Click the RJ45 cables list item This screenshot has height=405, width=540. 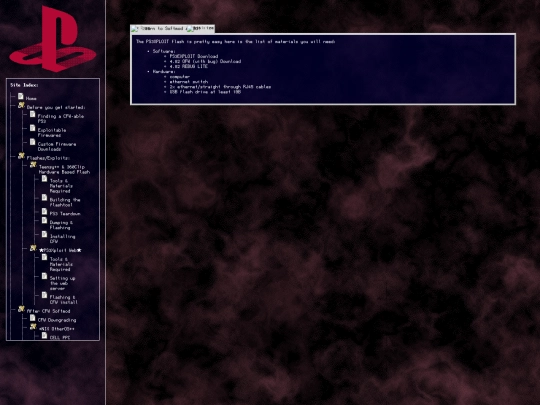point(220,87)
